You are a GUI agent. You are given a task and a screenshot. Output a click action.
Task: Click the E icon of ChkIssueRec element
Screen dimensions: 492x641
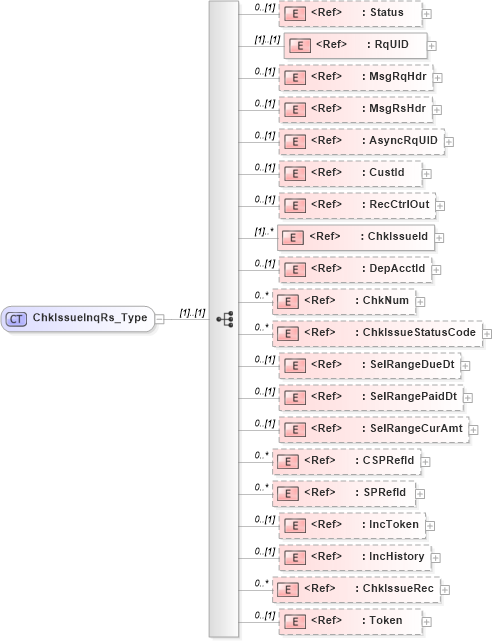tap(288, 590)
